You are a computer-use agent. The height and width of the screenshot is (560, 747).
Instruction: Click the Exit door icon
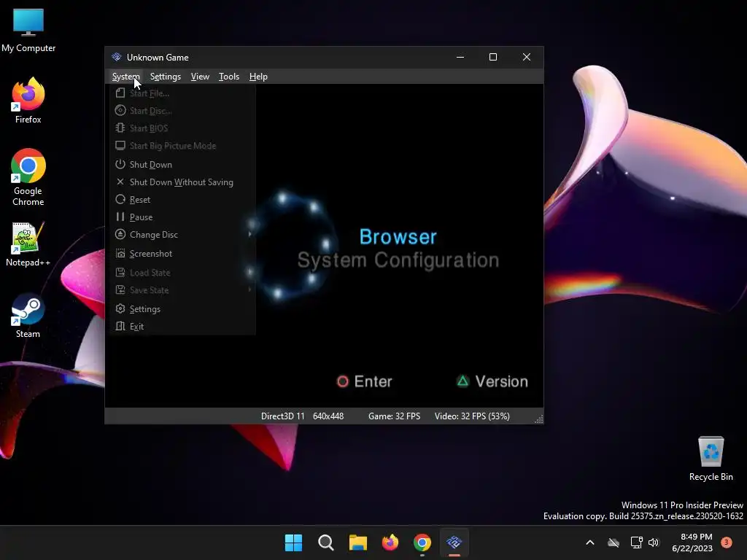pos(120,326)
